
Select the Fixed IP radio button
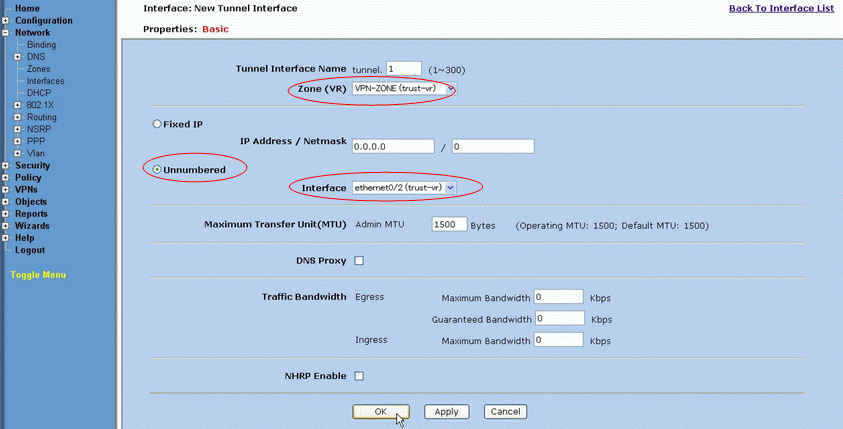click(x=157, y=124)
